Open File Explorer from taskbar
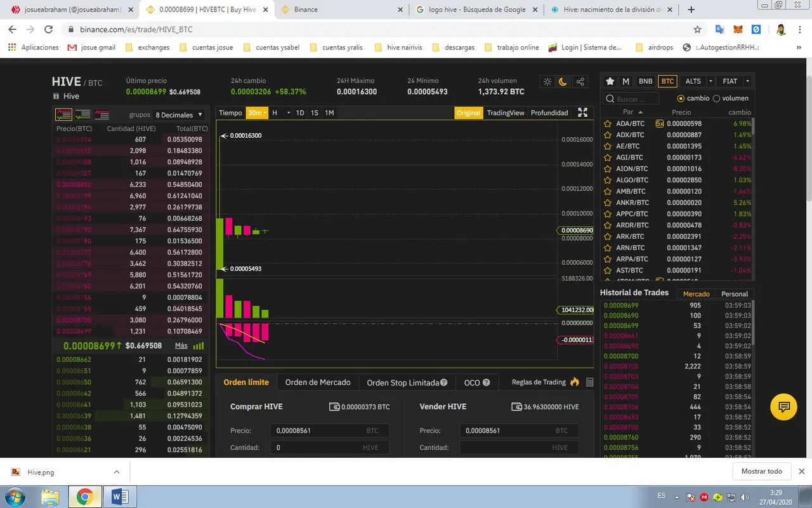 coord(50,497)
